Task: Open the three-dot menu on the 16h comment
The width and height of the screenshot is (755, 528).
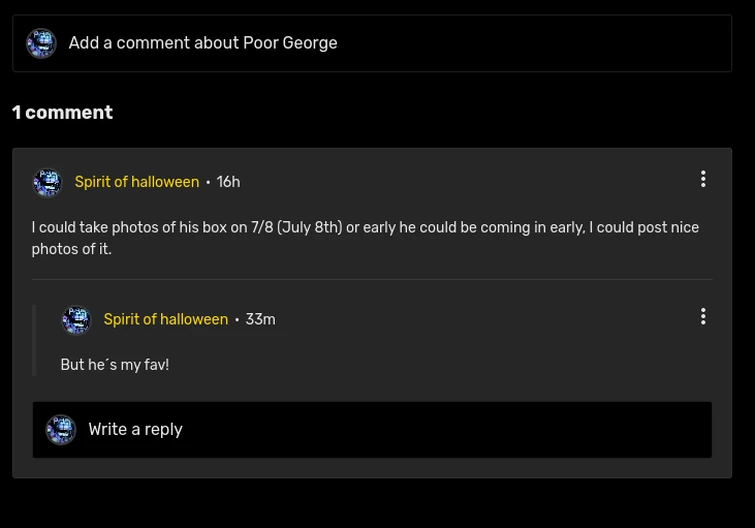Action: coord(703,179)
